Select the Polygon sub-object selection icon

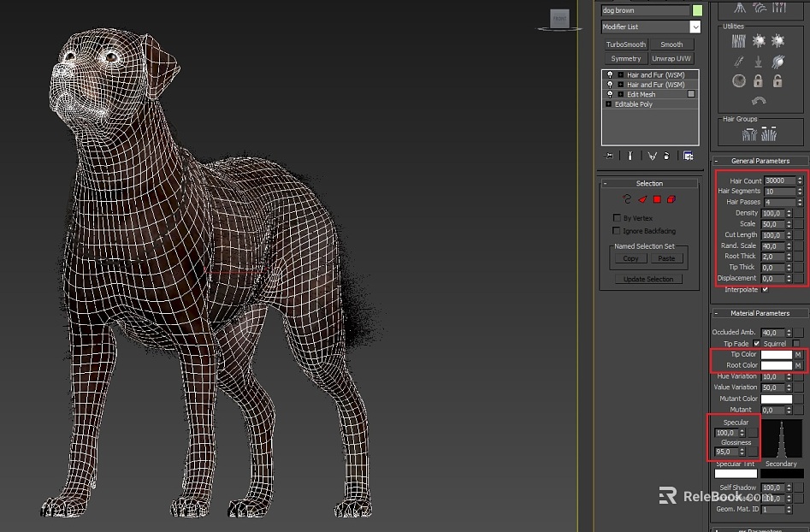pos(657,199)
